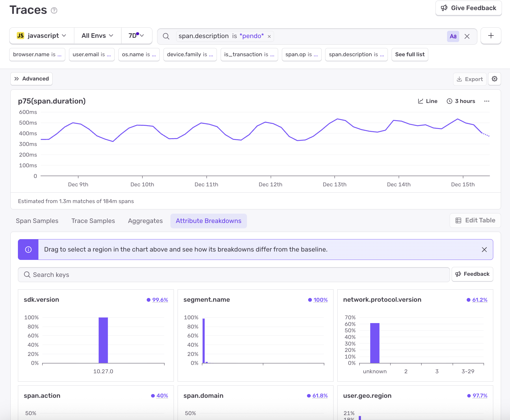Click the plus icon to add query
Viewport: 510px width, 420px height.
[491, 36]
